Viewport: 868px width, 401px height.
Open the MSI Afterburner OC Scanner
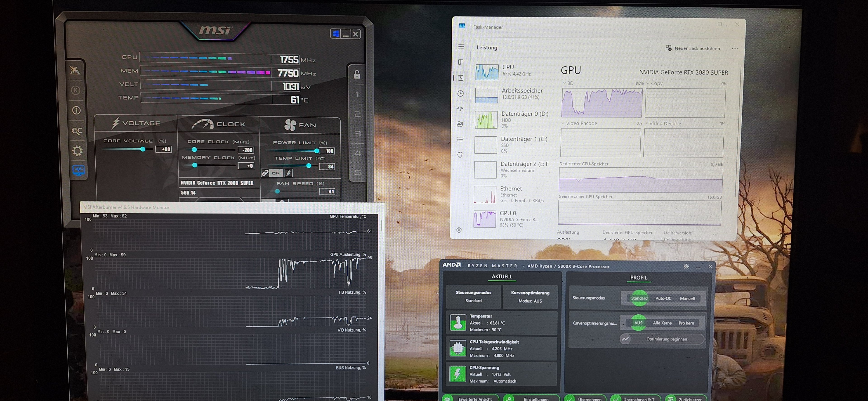76,131
